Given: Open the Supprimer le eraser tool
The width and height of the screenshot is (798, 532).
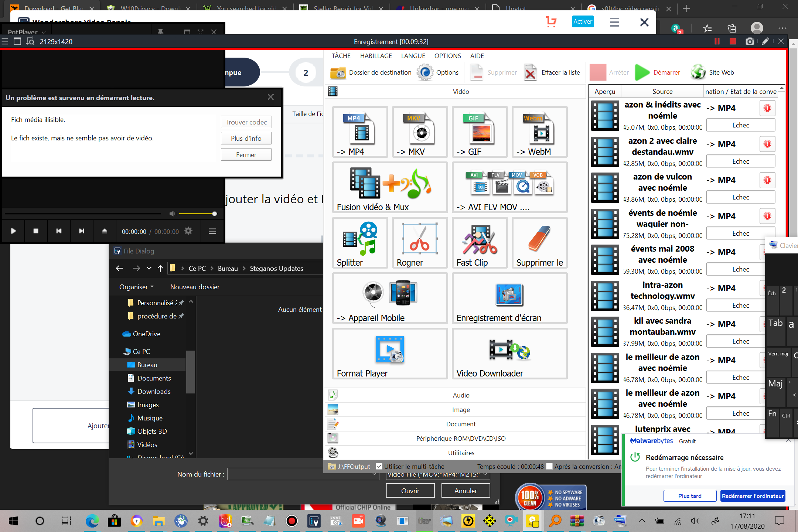Looking at the screenshot, I should 539,243.
